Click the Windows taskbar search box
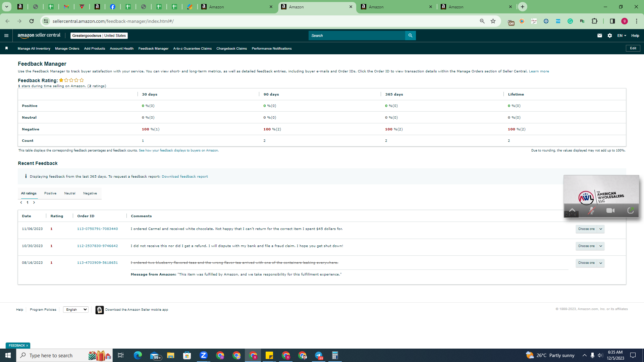The image size is (644, 362). [64, 355]
